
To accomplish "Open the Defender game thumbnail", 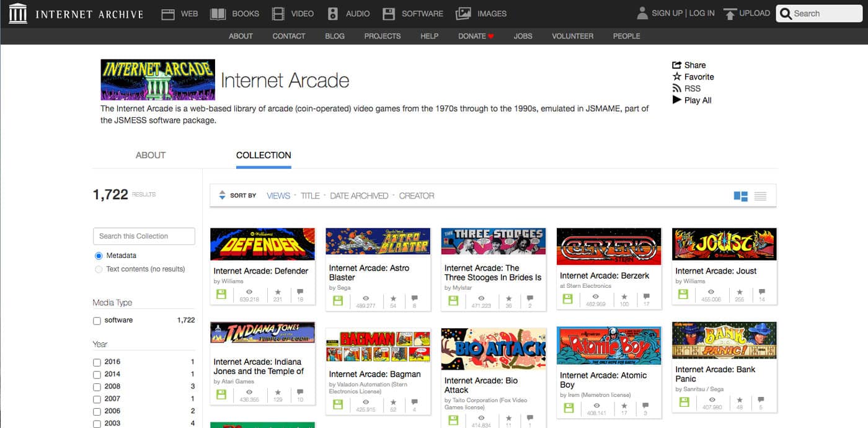I will (x=263, y=244).
